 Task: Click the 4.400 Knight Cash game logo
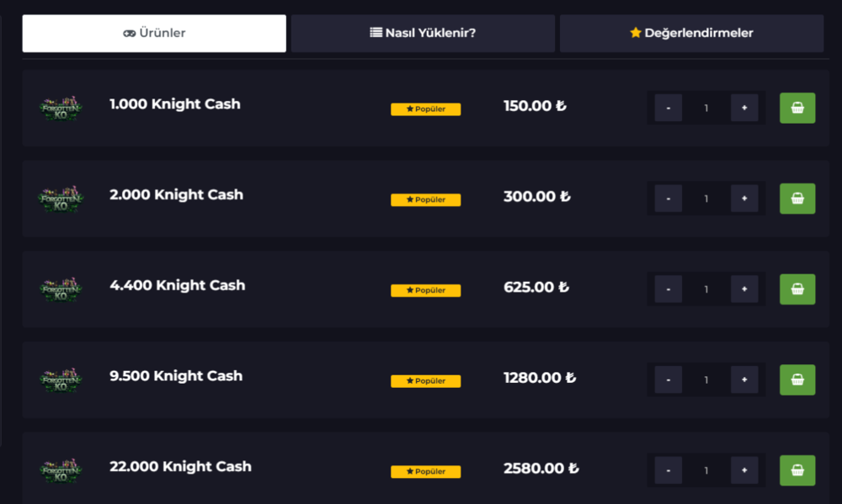[61, 289]
